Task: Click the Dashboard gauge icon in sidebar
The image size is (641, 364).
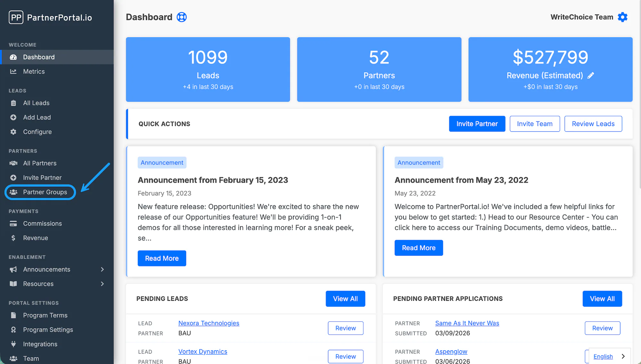Action: 13,57
